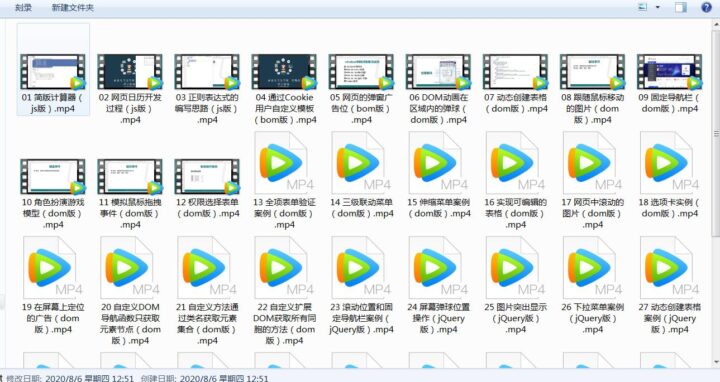Click the file name 25 图片突出显示（jQuery版）.mp4
Screen dimensions: 720x382
pos(516,318)
